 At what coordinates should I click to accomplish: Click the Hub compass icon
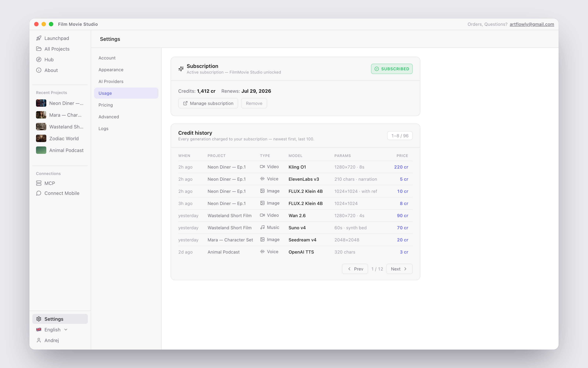tap(39, 60)
